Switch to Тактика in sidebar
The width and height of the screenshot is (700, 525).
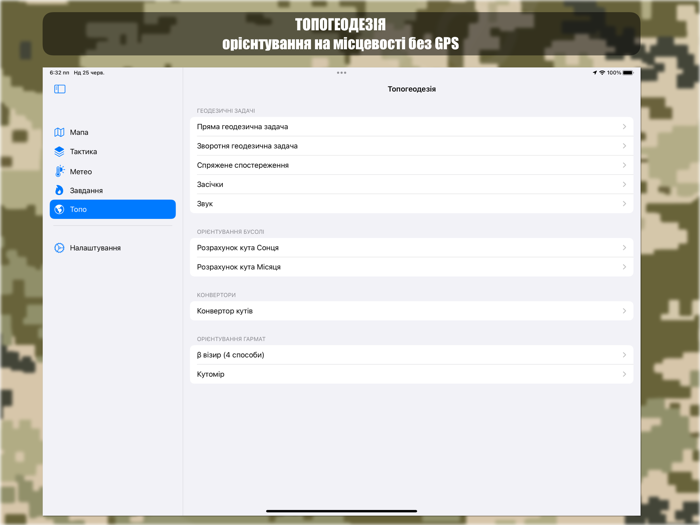[112, 151]
